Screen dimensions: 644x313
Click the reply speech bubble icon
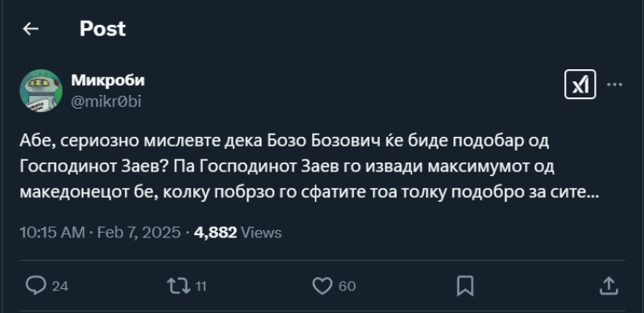[35, 286]
